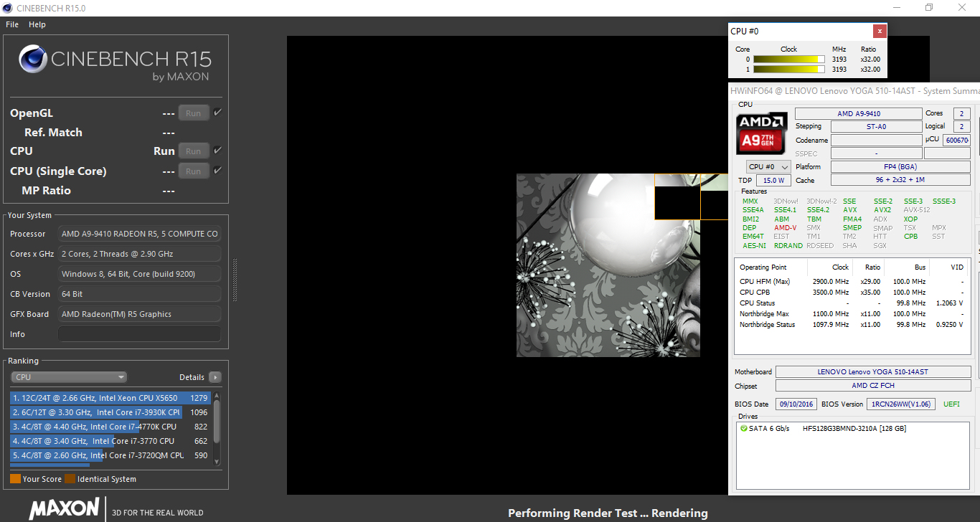Open the CPU ranking type dropdown
Image resolution: width=980 pixels, height=522 pixels.
tap(69, 377)
